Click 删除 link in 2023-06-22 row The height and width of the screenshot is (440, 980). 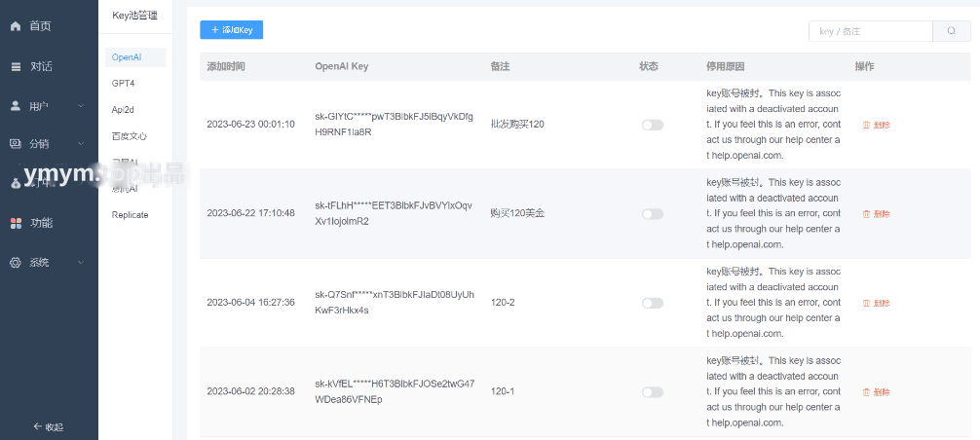click(882, 214)
